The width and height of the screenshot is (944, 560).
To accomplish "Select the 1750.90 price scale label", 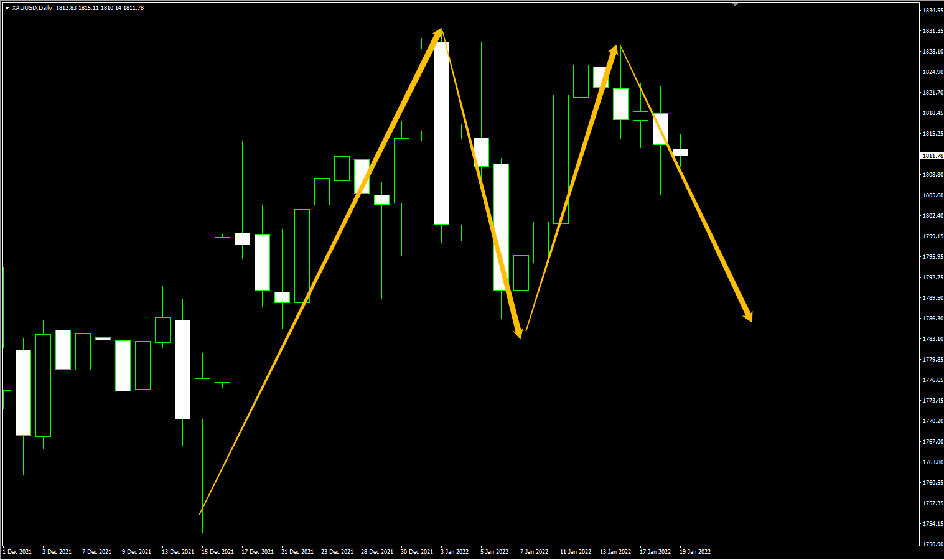I will (932, 544).
